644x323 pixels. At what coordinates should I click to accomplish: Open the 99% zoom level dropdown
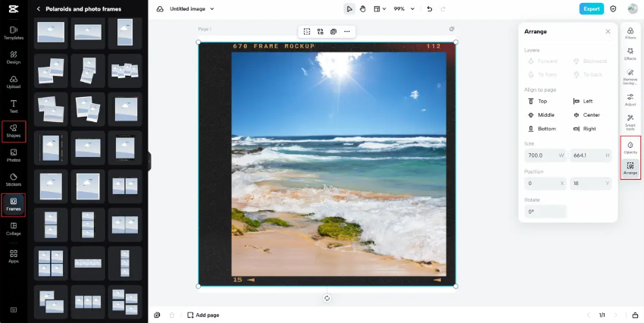404,8
